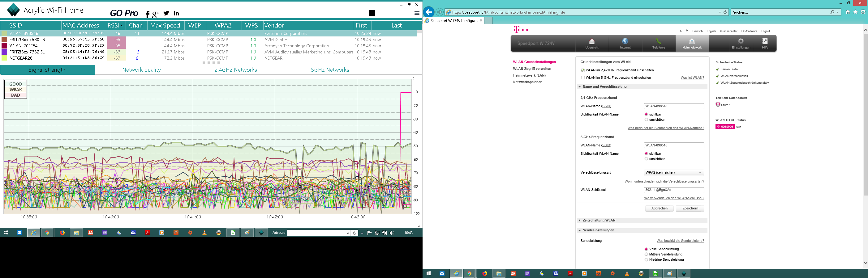Screen dimensions: 868x278
Task: Click the Google+ icon in Acrylic header
Action: tap(155, 14)
